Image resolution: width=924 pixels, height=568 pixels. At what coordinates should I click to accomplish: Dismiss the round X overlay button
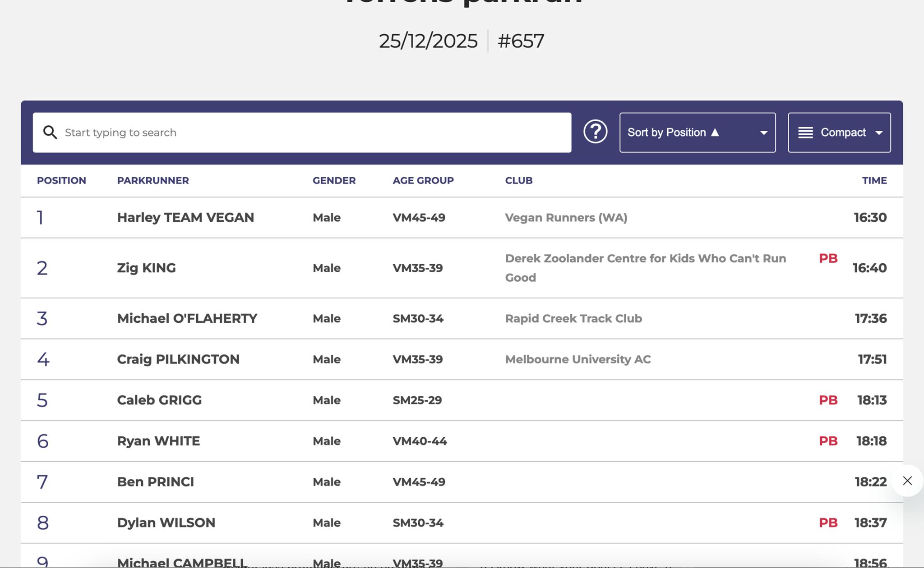point(907,481)
